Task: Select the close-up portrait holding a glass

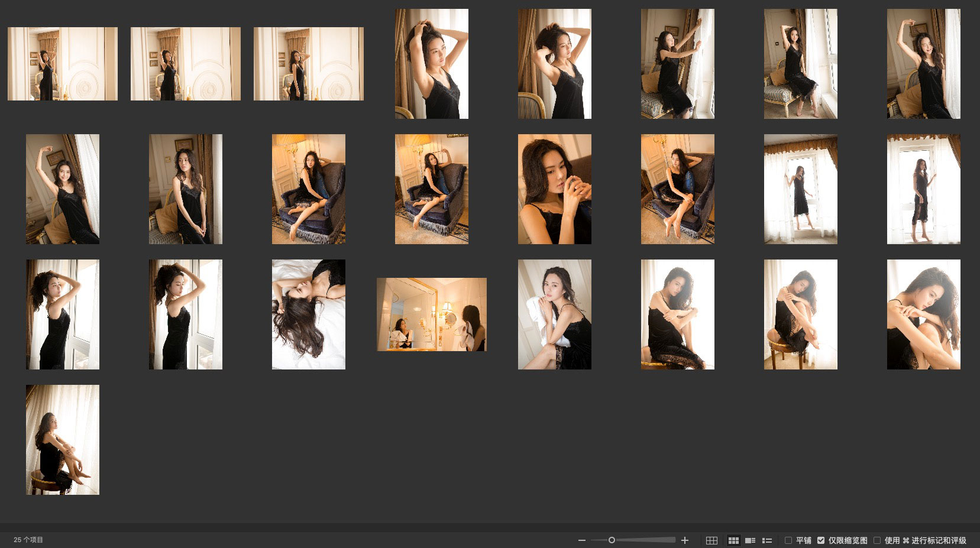Action: [555, 189]
